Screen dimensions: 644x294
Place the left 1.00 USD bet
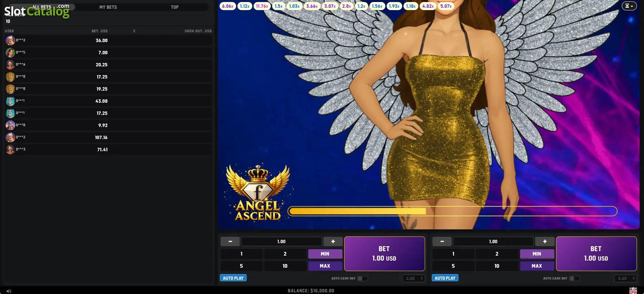(384, 254)
